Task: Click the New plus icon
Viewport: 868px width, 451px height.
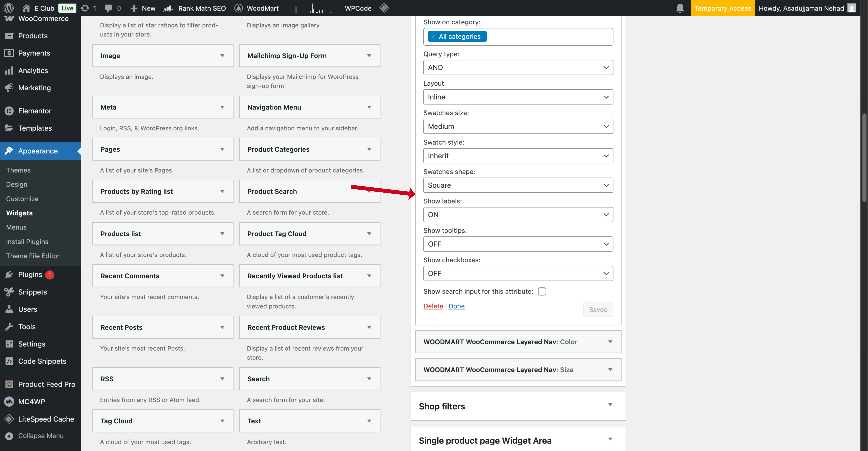Action: tap(134, 8)
